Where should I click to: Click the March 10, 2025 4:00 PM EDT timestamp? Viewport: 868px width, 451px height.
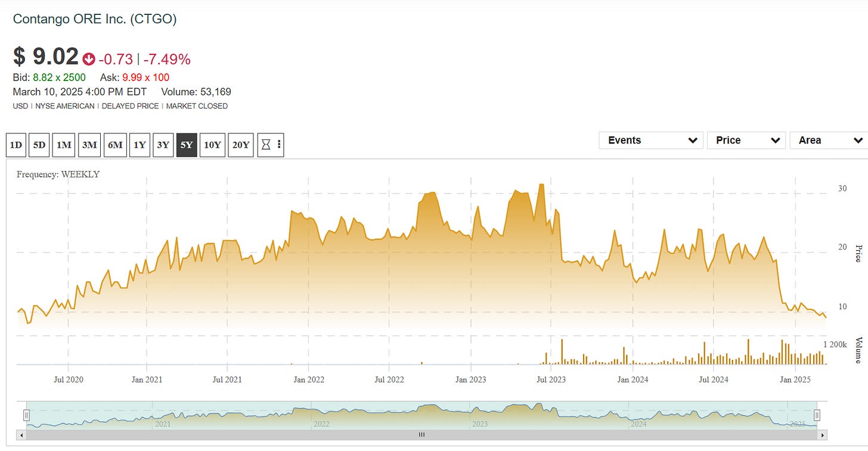pos(79,92)
